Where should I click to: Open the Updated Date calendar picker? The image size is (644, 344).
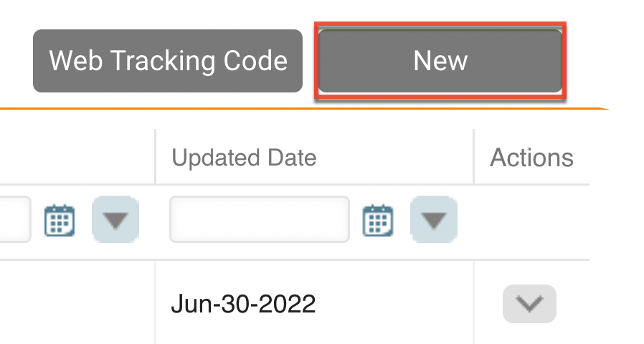(x=377, y=220)
